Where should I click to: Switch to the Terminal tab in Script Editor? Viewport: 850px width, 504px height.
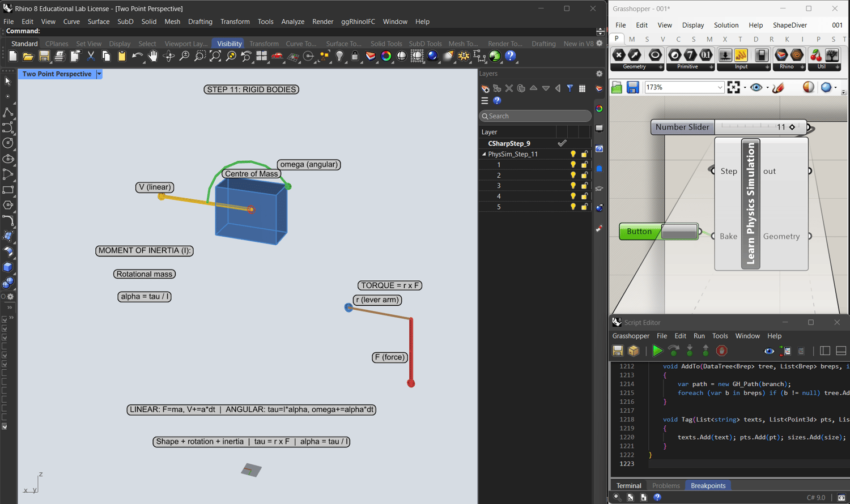pos(628,486)
